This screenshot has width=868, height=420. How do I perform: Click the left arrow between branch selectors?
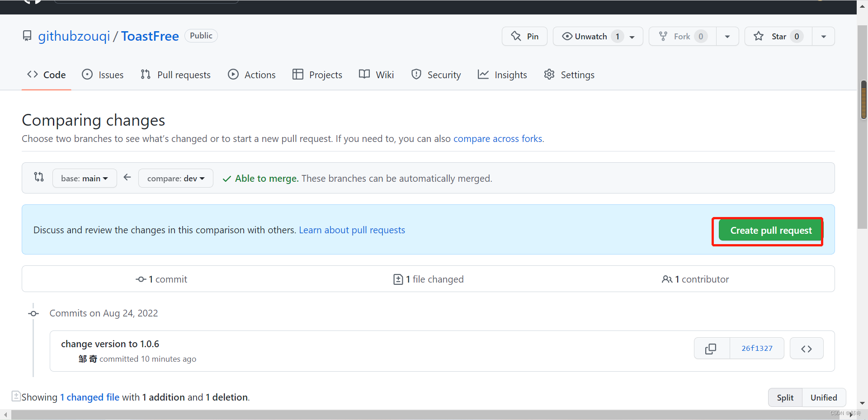(127, 177)
